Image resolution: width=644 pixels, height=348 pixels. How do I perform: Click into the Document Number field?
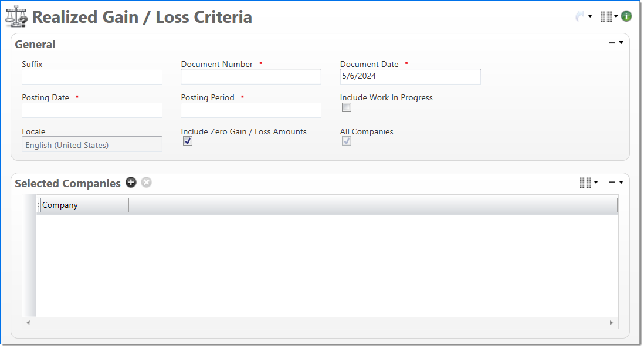[250, 76]
